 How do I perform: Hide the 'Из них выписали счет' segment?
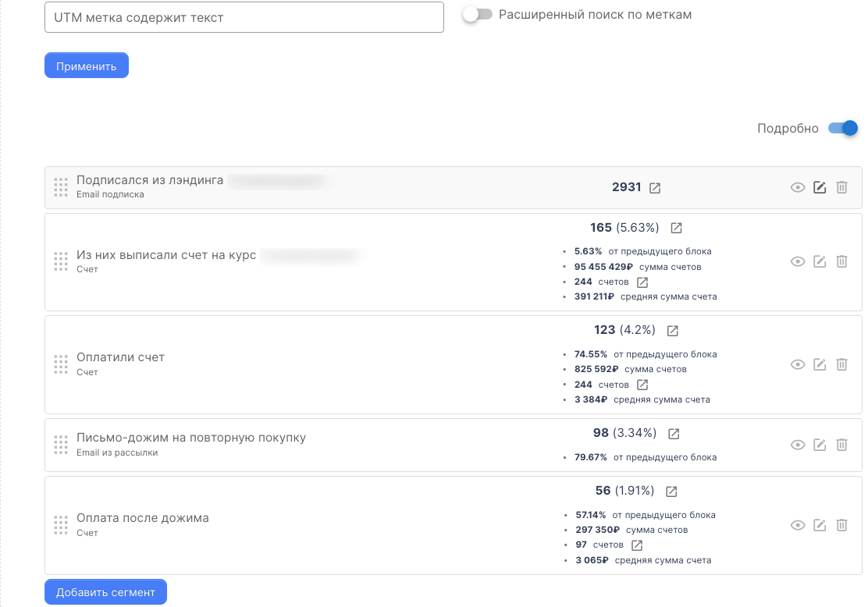coord(798,262)
